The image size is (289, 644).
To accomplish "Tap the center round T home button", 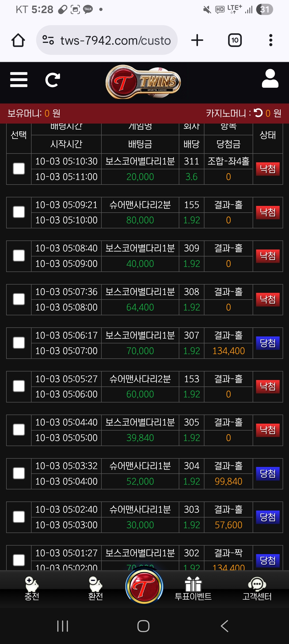I will pyautogui.click(x=144, y=587).
